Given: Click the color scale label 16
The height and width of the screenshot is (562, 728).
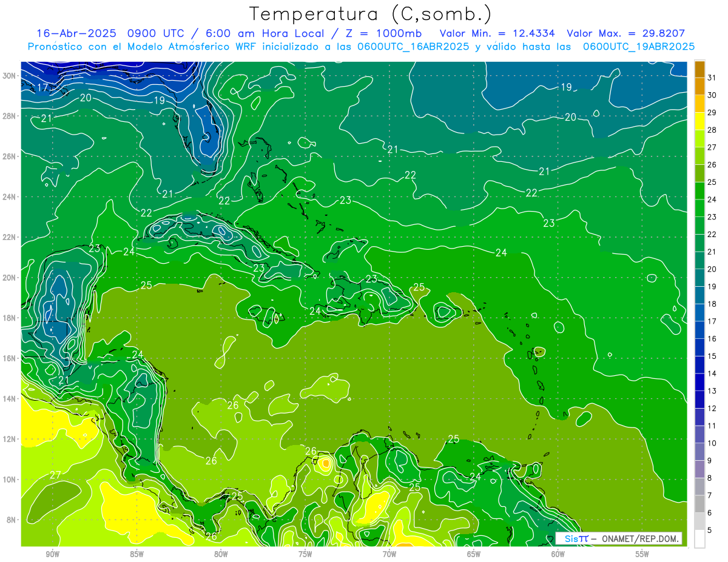Looking at the screenshot, I should pos(712,339).
